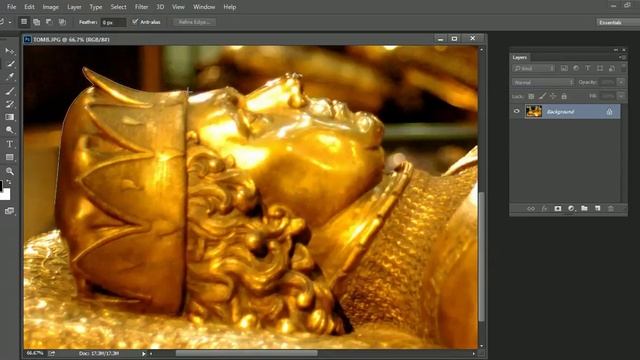Open the layer Kind filter dropdown
Image resolution: width=640 pixels, height=360 pixels.
click(533, 69)
